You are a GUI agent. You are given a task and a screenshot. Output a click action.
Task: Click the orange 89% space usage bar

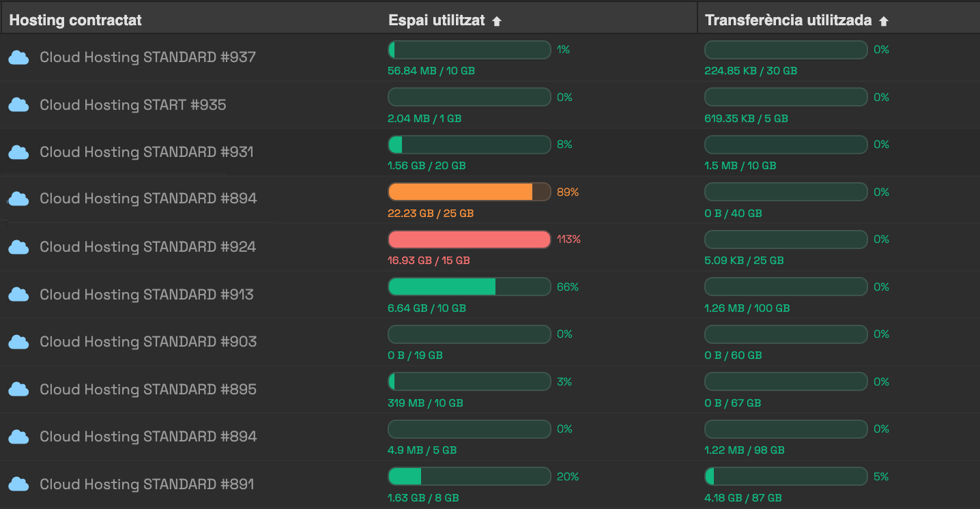(470, 192)
